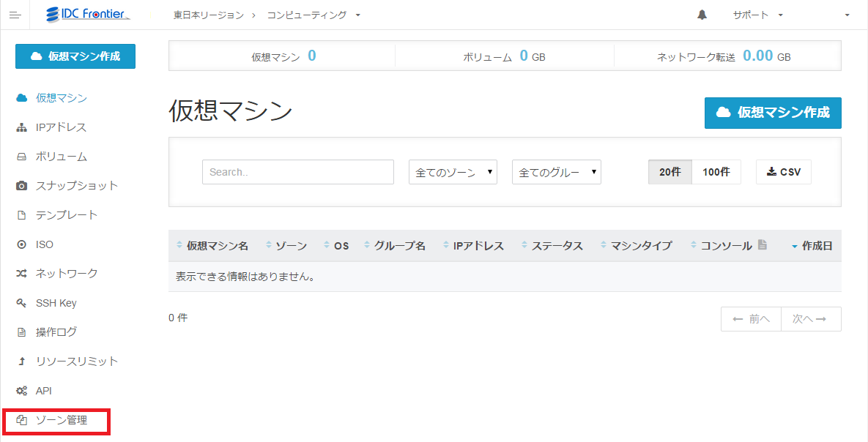Open API settings gears icon

22,391
